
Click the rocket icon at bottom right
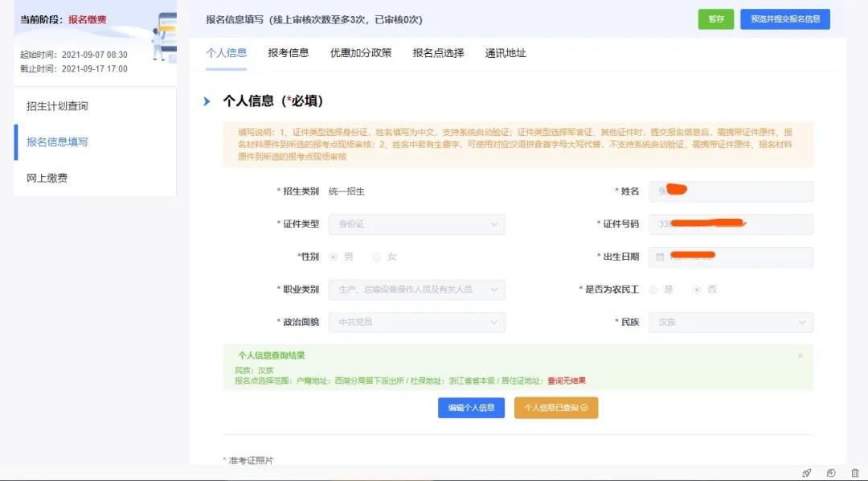coord(808,475)
